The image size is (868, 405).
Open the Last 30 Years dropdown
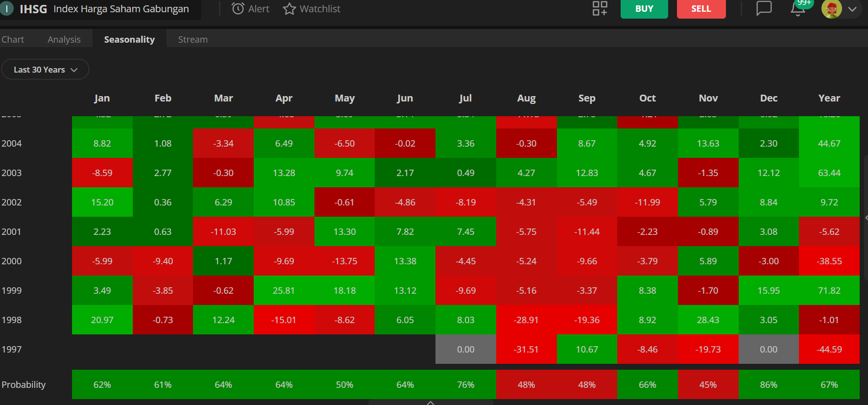coord(45,70)
